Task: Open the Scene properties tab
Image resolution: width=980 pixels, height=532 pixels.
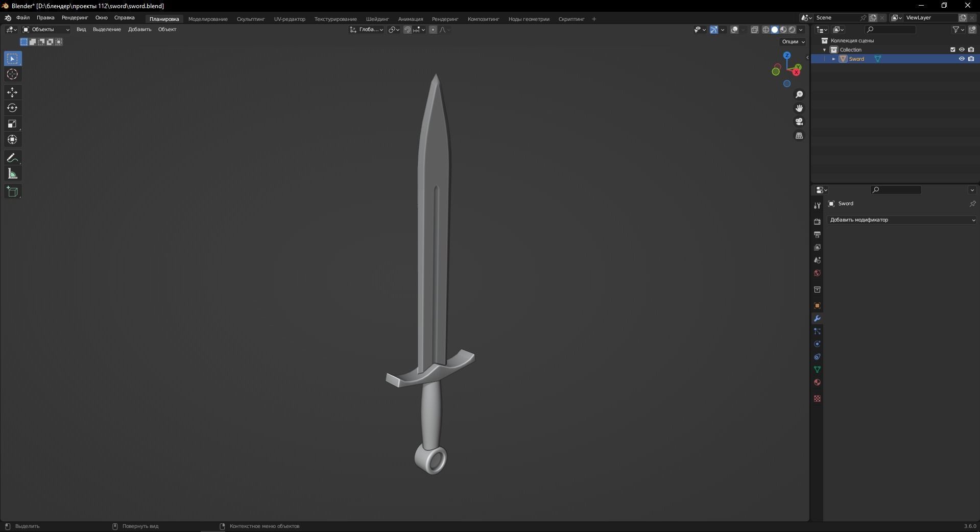Action: (817, 260)
